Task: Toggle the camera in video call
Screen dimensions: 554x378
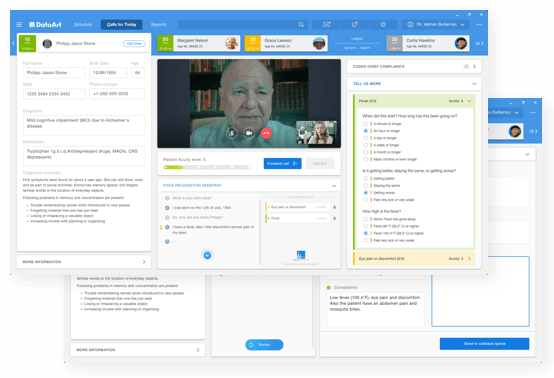Action: point(249,133)
